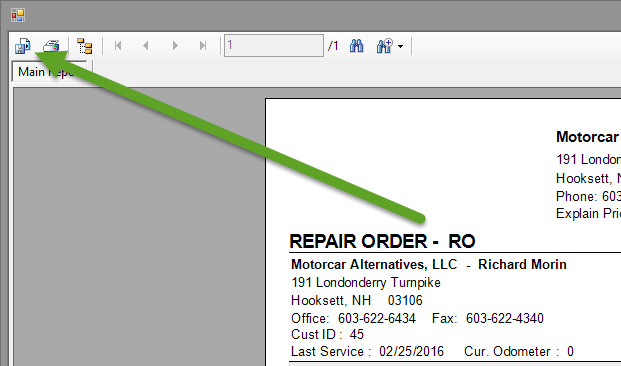
Task: Click the Hooksett, NH 03106 address line
Action: [356, 300]
